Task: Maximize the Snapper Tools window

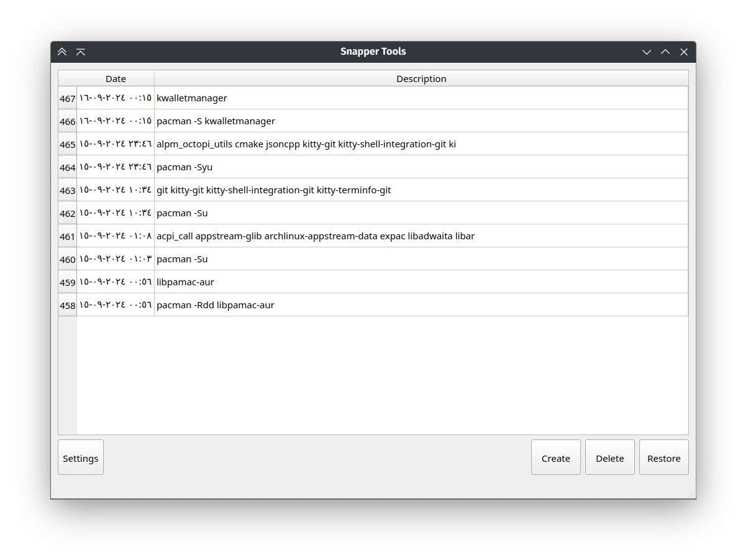Action: (665, 52)
